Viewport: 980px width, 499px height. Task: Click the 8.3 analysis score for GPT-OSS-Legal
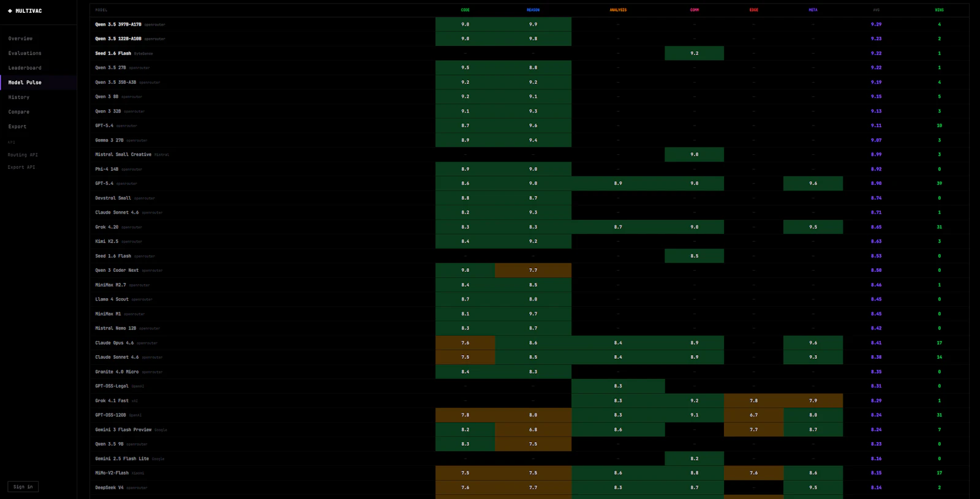[618, 386]
